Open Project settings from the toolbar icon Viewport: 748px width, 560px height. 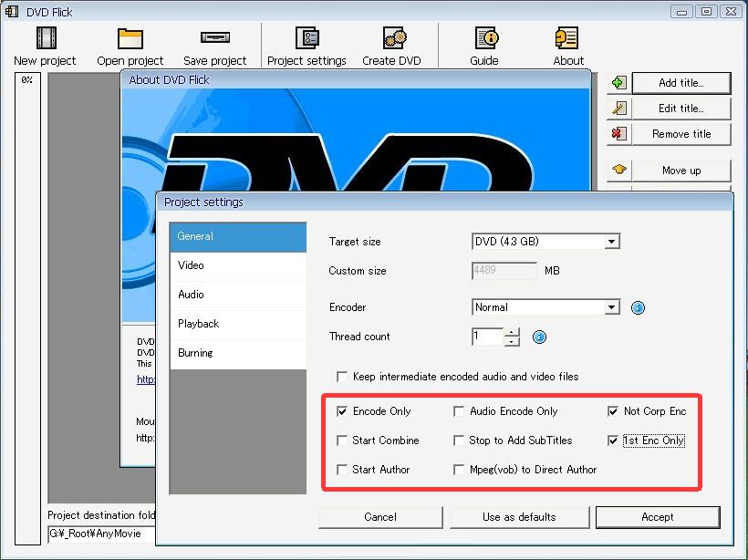pos(306,38)
